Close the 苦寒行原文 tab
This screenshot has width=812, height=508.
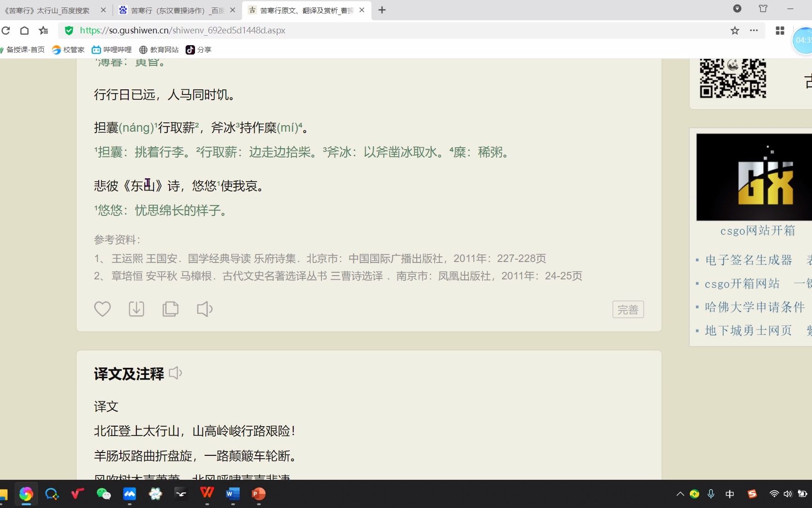362,10
